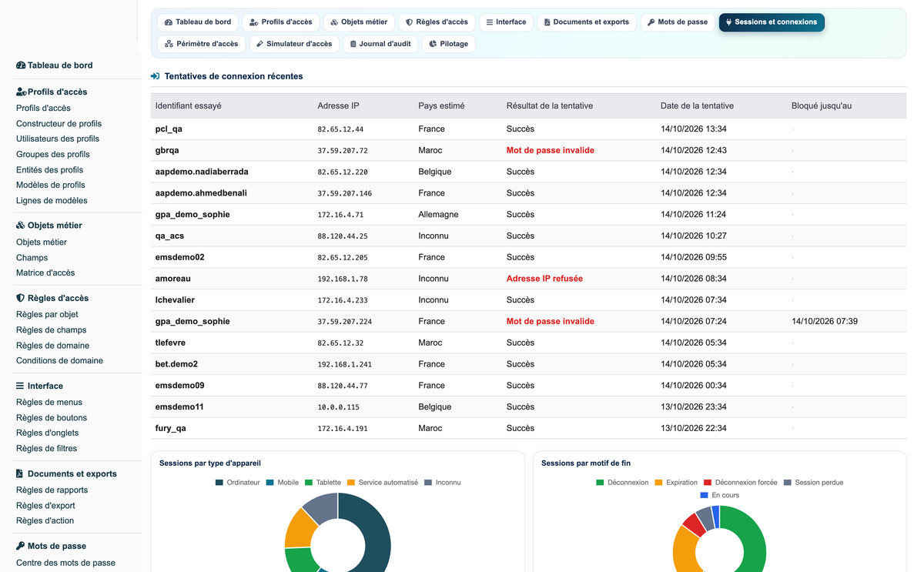The height and width of the screenshot is (572, 924).
Task: Click the users icon beside Profils d'accès heading
Action: (x=22, y=92)
